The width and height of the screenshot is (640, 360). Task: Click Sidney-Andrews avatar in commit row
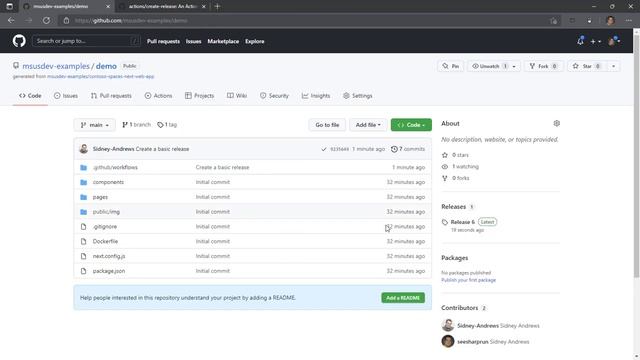[84, 149]
